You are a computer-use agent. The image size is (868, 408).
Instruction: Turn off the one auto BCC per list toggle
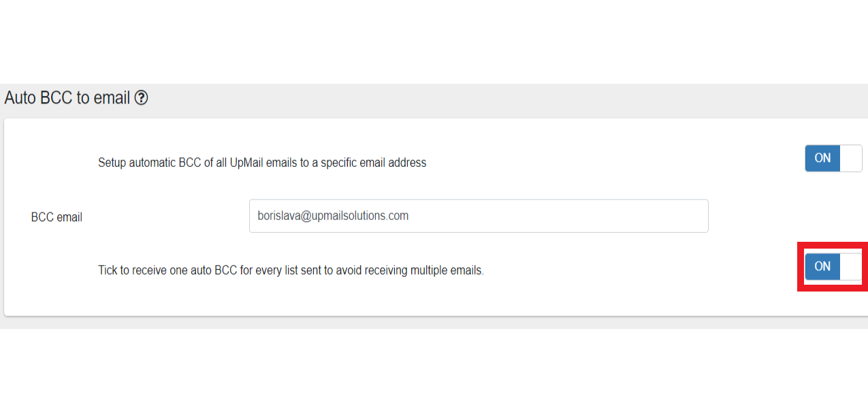point(833,266)
